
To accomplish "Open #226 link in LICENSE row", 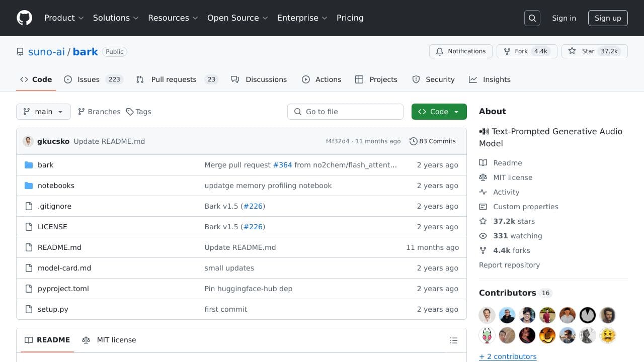I will point(253,227).
